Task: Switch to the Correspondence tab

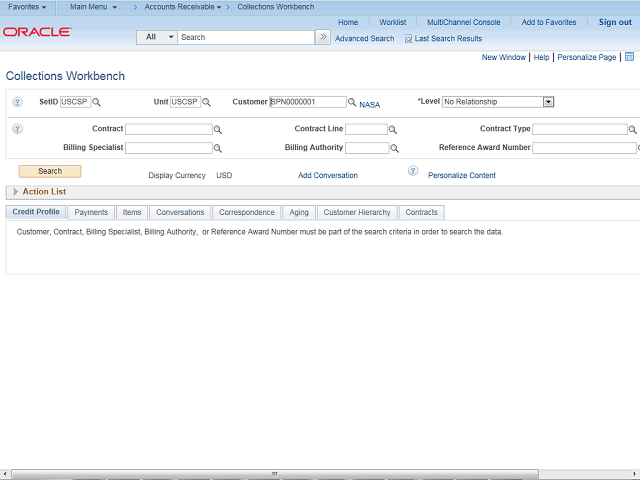Action: click(247, 212)
